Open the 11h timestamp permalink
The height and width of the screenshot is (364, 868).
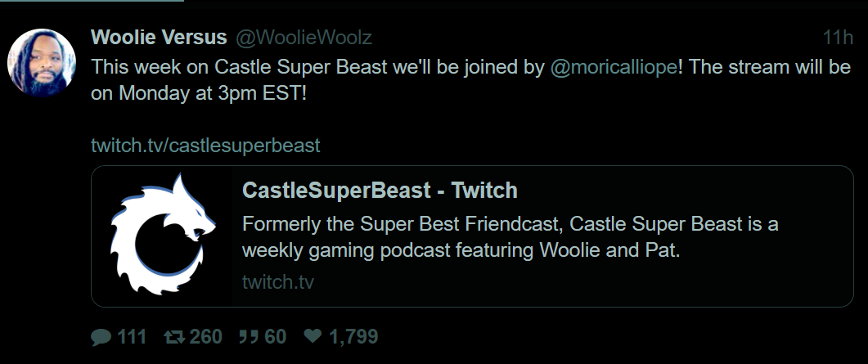coord(837,38)
